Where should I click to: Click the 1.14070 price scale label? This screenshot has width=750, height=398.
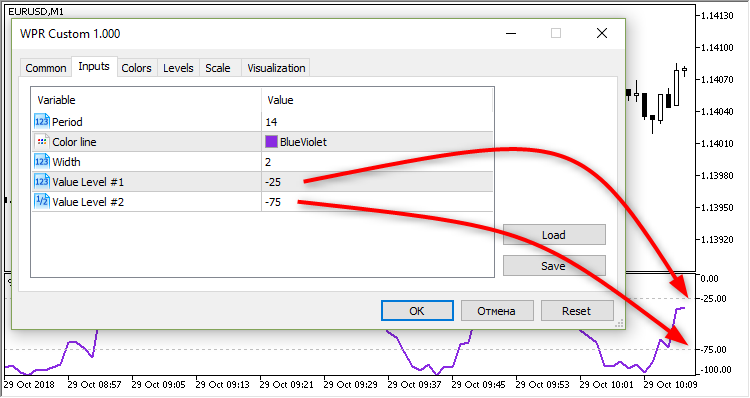pyautogui.click(x=717, y=79)
